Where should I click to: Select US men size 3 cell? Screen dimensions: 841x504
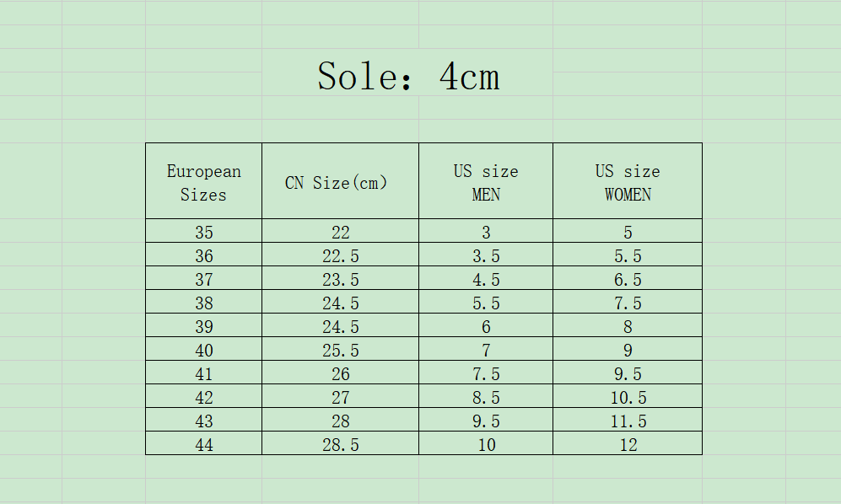(486, 232)
